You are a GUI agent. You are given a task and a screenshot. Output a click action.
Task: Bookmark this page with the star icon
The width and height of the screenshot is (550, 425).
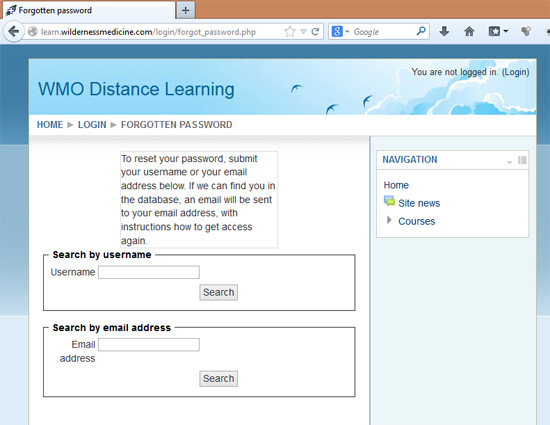[x=289, y=32]
